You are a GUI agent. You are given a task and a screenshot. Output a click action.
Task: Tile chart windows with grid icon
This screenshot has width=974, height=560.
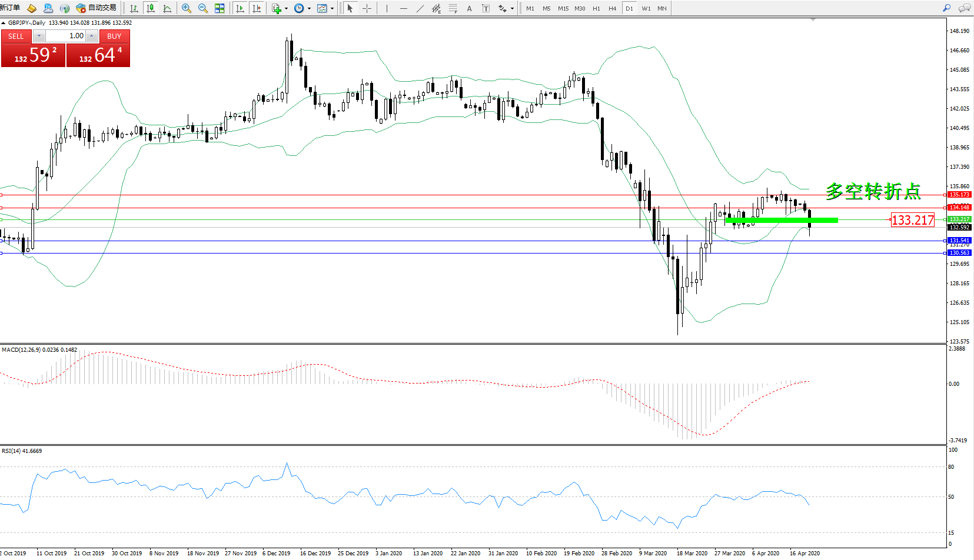click(220, 8)
